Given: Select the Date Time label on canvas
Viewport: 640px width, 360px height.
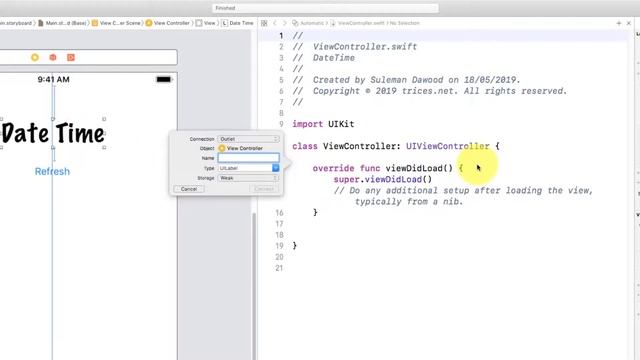Looking at the screenshot, I should coord(52,133).
